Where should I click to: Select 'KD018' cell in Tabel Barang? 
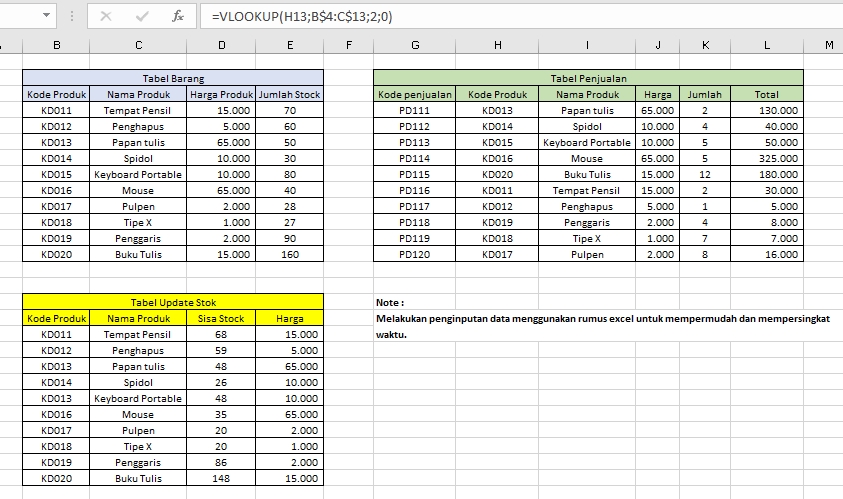tap(56, 222)
